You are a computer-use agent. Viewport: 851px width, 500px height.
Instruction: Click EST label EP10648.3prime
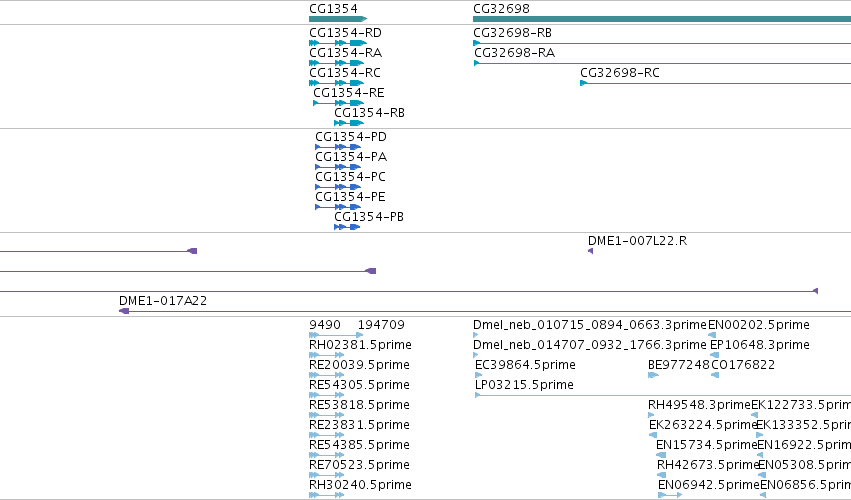759,345
